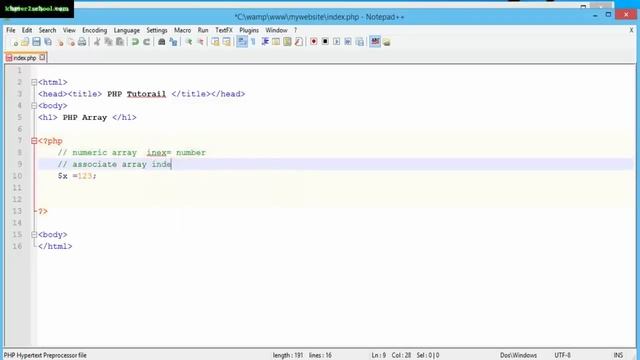
Task: Open the Language menu
Action: pyautogui.click(x=127, y=30)
